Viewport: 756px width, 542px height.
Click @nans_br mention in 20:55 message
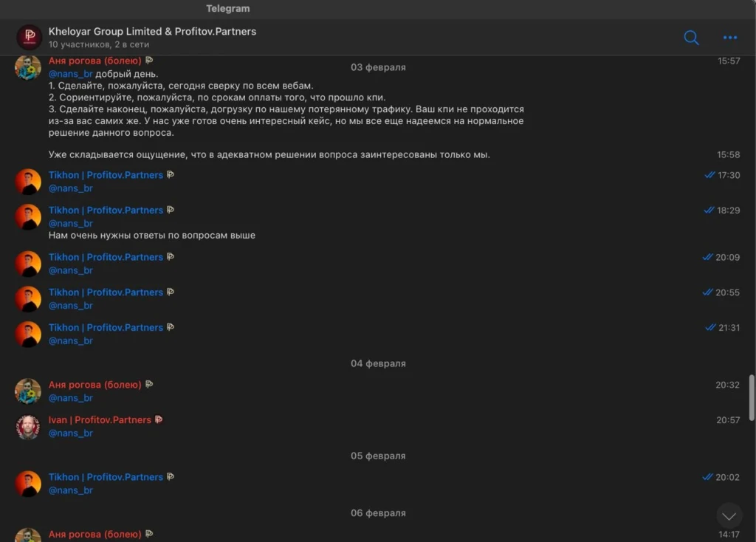(70, 305)
